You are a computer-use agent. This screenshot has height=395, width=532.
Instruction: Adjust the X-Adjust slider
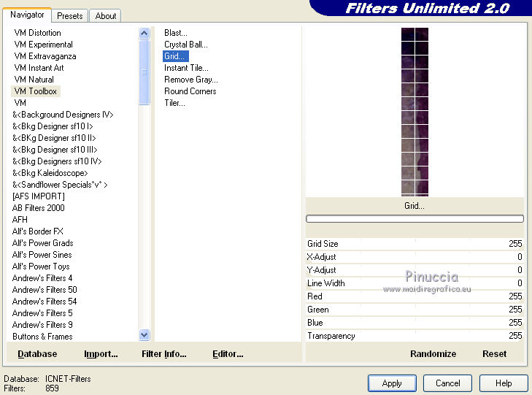point(415,257)
